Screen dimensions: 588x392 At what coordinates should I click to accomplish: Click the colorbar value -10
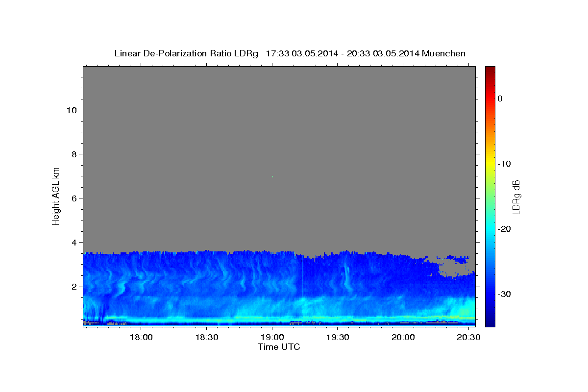pos(504,164)
